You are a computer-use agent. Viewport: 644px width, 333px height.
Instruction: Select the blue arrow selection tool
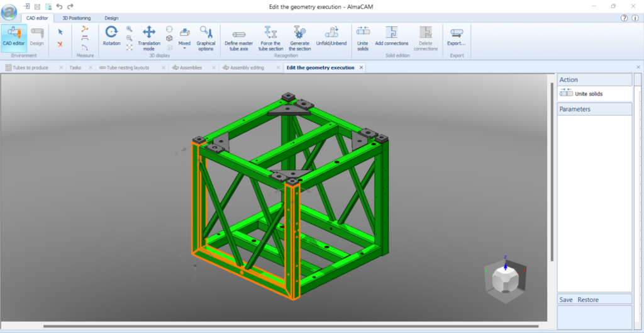[x=60, y=31]
